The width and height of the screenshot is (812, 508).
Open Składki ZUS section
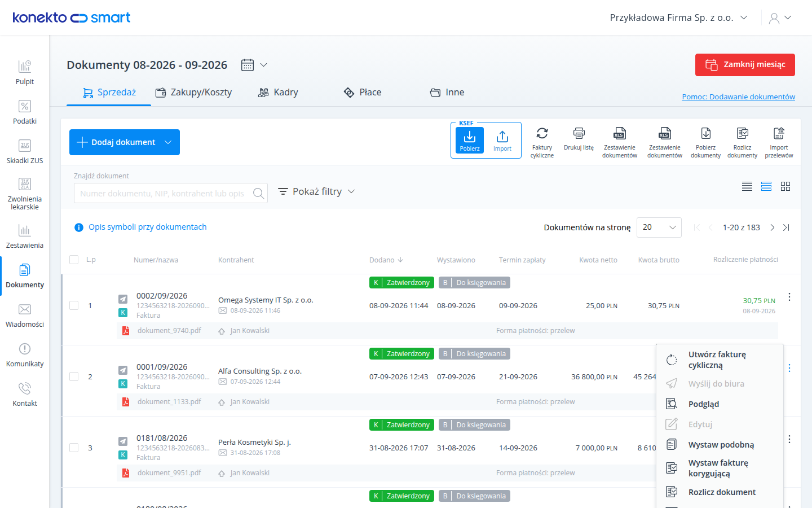coord(25,151)
